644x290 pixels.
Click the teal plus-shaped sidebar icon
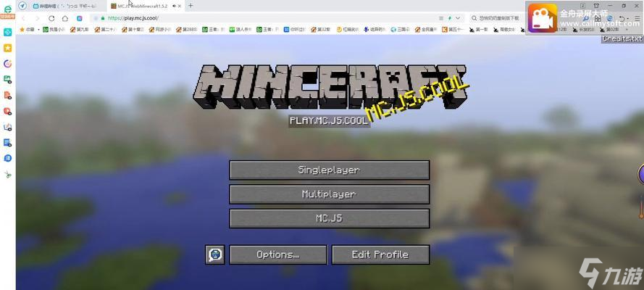point(7,32)
